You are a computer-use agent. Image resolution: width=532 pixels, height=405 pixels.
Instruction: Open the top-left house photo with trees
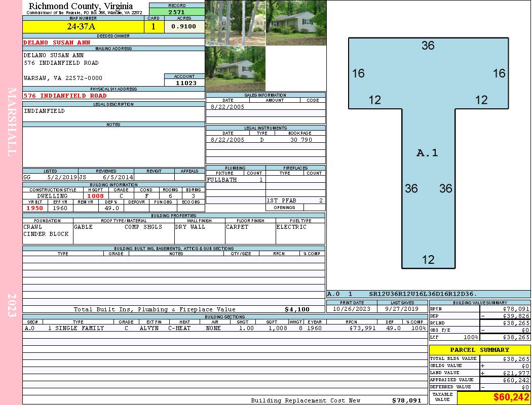click(235, 23)
